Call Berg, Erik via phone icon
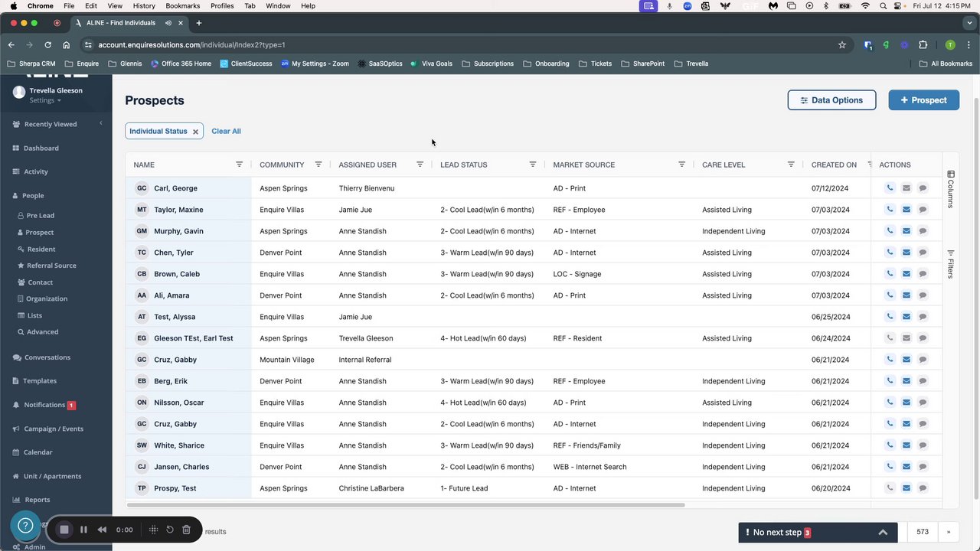The height and width of the screenshot is (551, 980). 890,381
